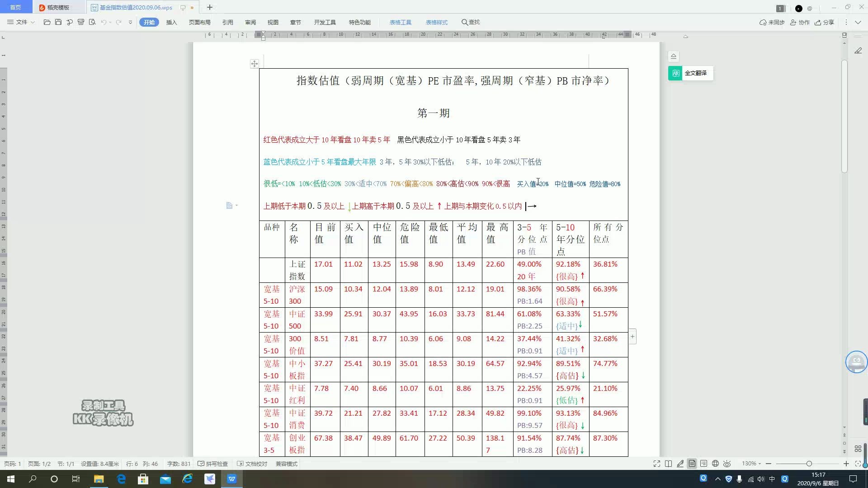Click the Save icon in quick toolbar
The height and width of the screenshot is (488, 868).
pyautogui.click(x=58, y=22)
